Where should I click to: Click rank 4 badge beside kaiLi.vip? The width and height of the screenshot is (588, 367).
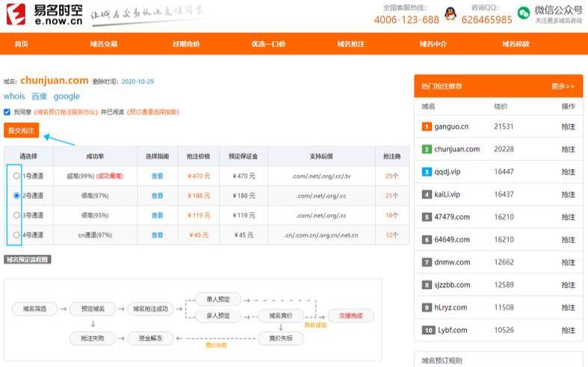click(x=427, y=194)
